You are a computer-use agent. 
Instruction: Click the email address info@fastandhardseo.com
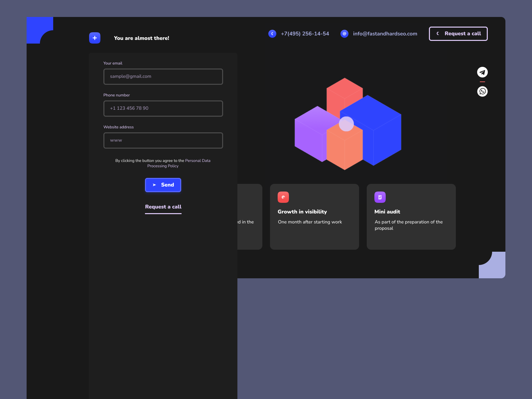pos(385,34)
